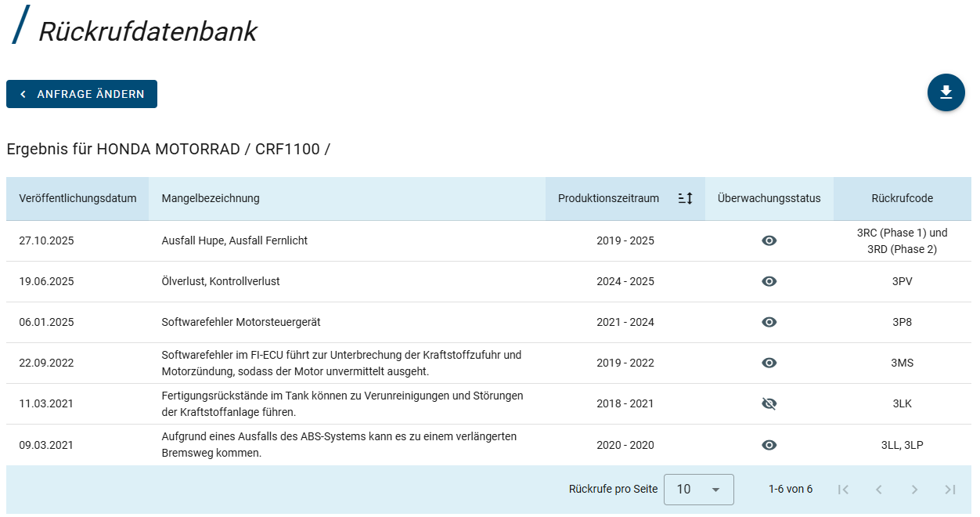980x517 pixels.
Task: Click recall code 3LK
Action: (903, 403)
